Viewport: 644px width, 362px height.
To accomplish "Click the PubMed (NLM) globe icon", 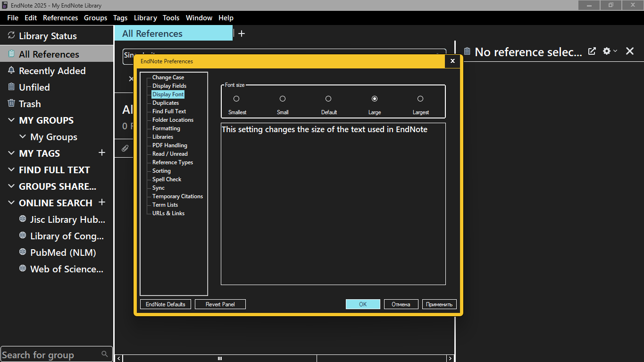I will click(x=23, y=252).
